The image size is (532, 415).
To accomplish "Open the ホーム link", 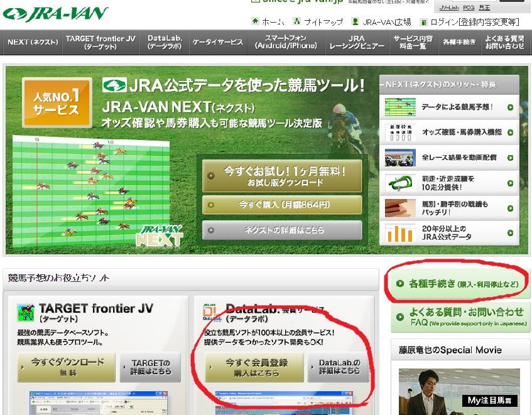I will tap(273, 22).
